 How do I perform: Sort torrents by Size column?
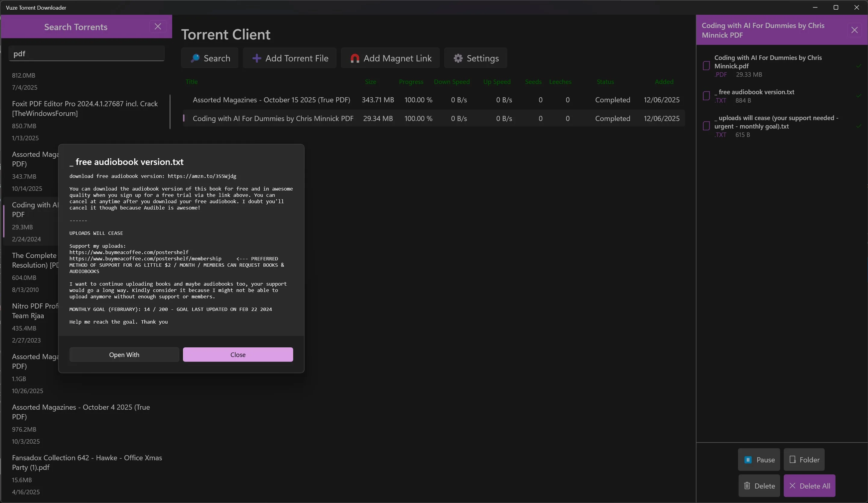click(x=370, y=82)
